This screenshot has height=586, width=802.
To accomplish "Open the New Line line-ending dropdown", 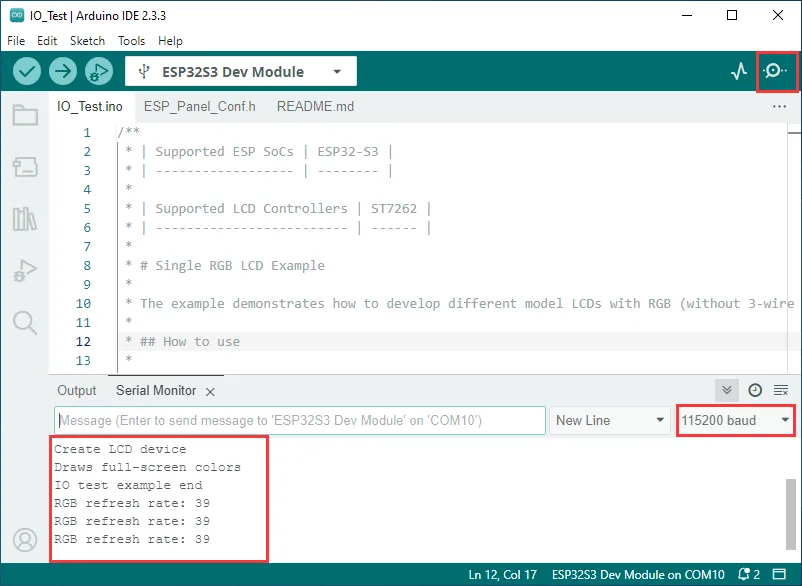I will (610, 420).
